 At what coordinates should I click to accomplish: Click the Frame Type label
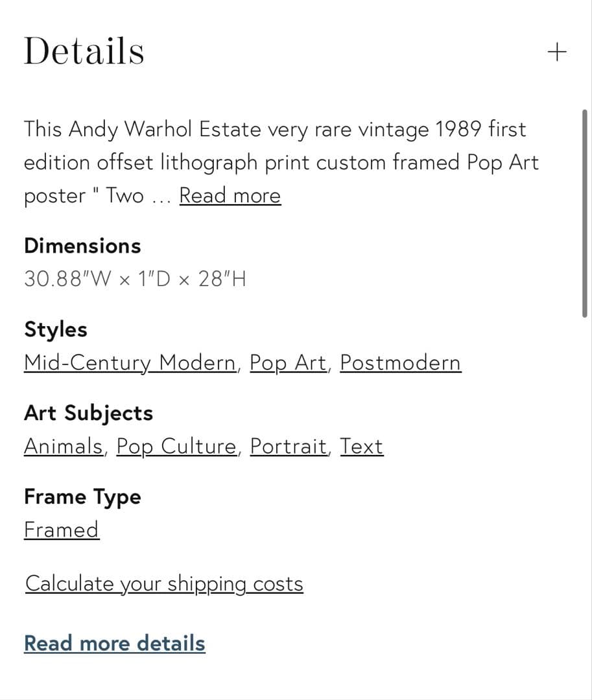[82, 497]
